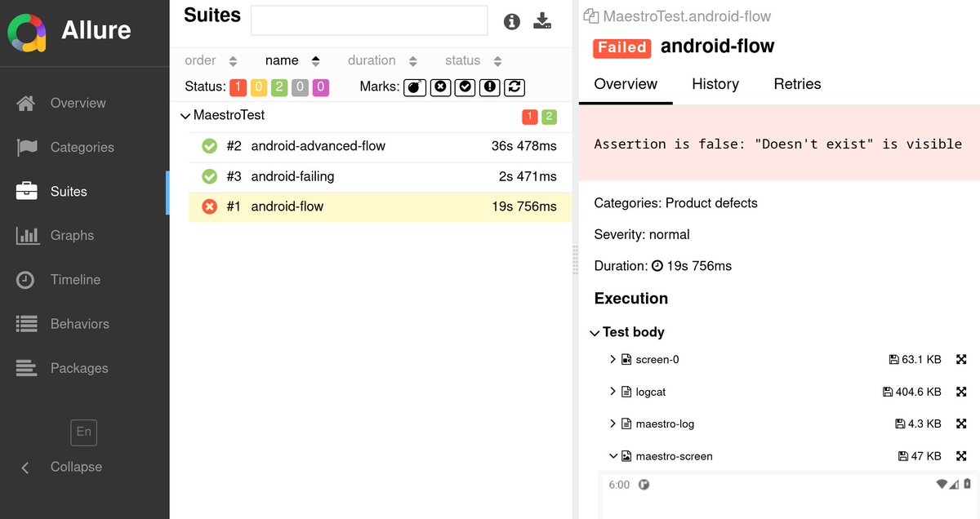Sort suites by status
The image size is (980, 519).
[474, 60]
